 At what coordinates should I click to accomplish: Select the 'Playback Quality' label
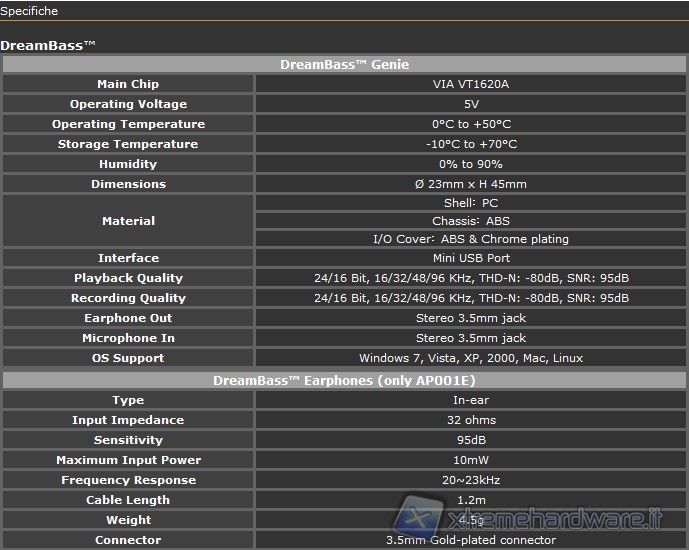pos(128,278)
